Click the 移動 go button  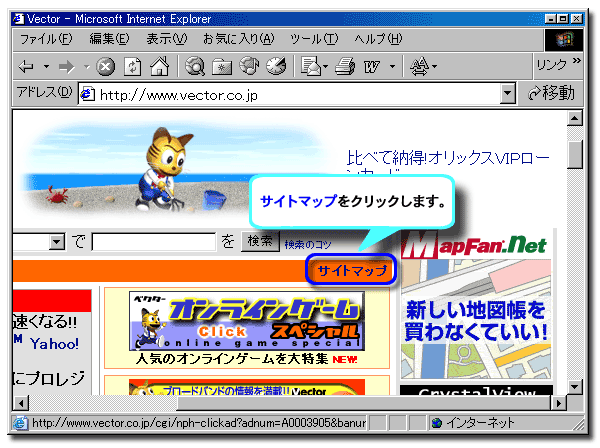pyautogui.click(x=551, y=93)
